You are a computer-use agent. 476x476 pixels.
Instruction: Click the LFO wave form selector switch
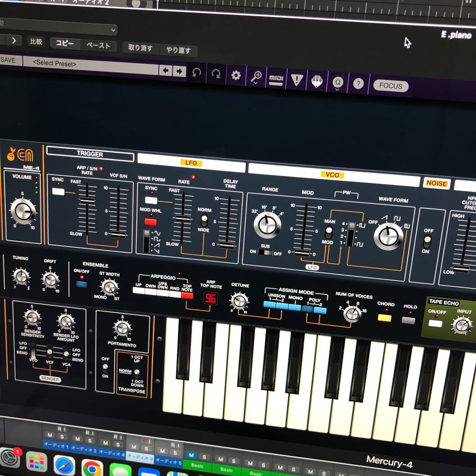coord(147,241)
